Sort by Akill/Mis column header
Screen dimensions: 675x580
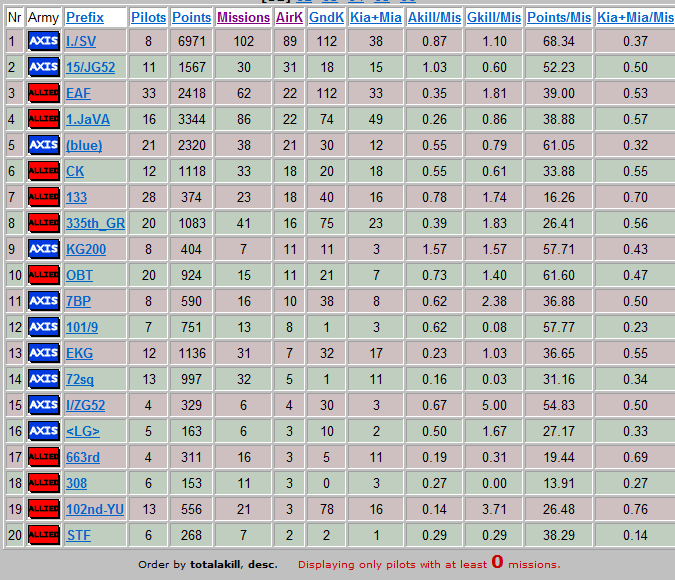pyautogui.click(x=434, y=17)
